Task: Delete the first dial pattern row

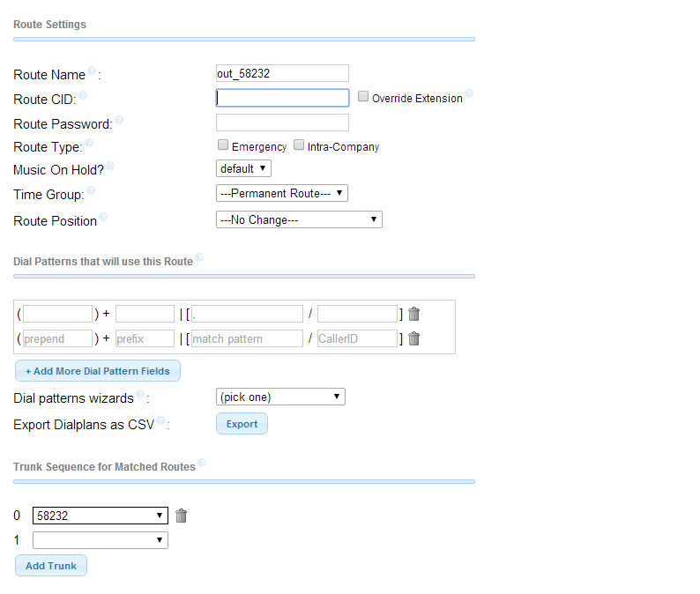Action: pyautogui.click(x=414, y=314)
